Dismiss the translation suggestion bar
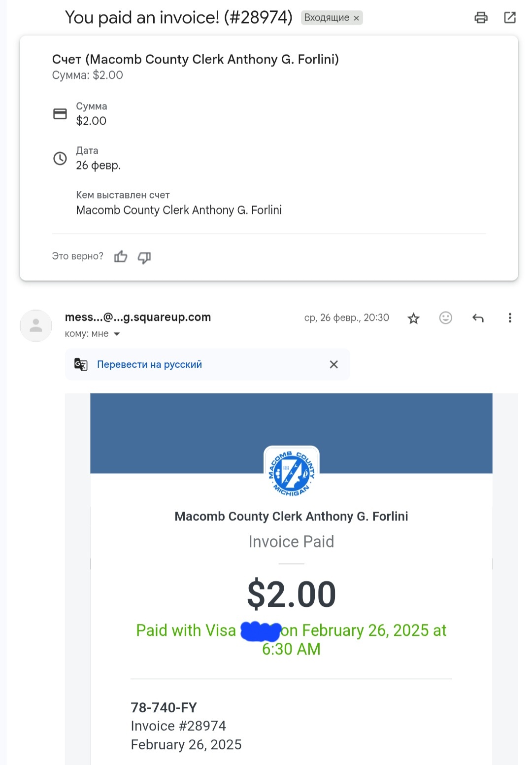Image resolution: width=532 pixels, height=765 pixels. 333,364
